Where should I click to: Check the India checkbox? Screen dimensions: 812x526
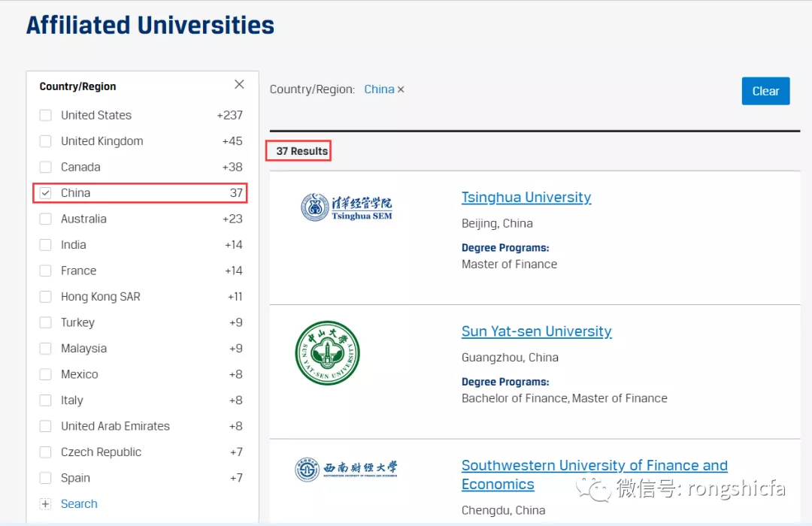(x=46, y=244)
